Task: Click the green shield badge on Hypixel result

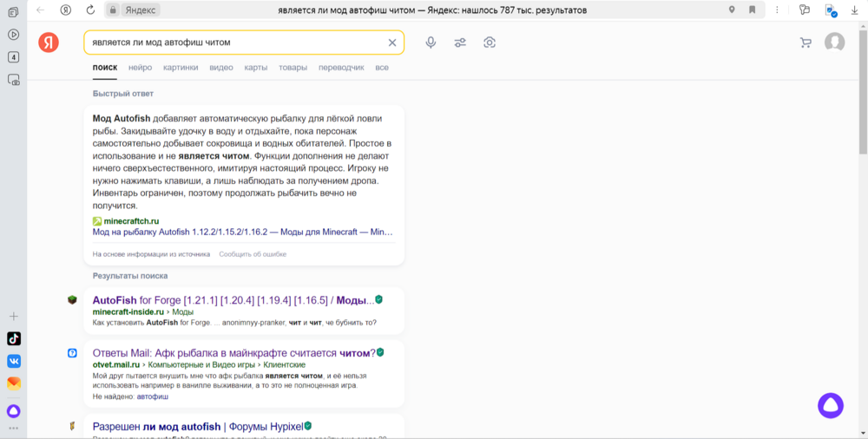Action: point(308,426)
